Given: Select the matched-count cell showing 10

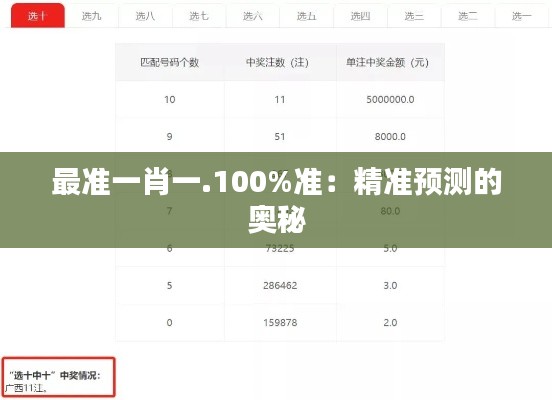Looking at the screenshot, I should 170,100.
